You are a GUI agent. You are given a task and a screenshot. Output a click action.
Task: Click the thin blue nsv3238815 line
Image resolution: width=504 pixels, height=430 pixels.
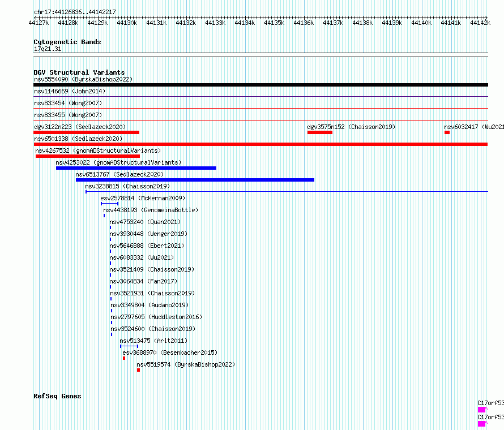coord(287,192)
